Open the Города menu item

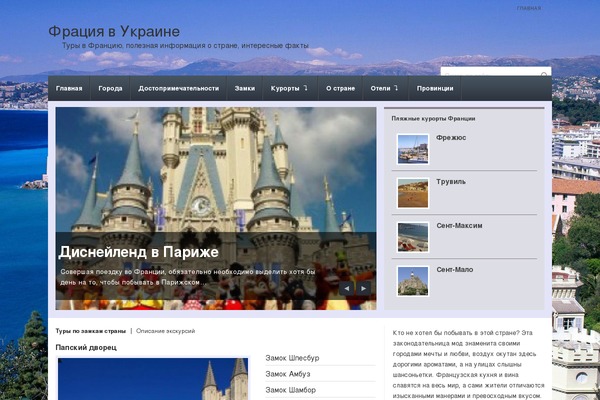110,88
